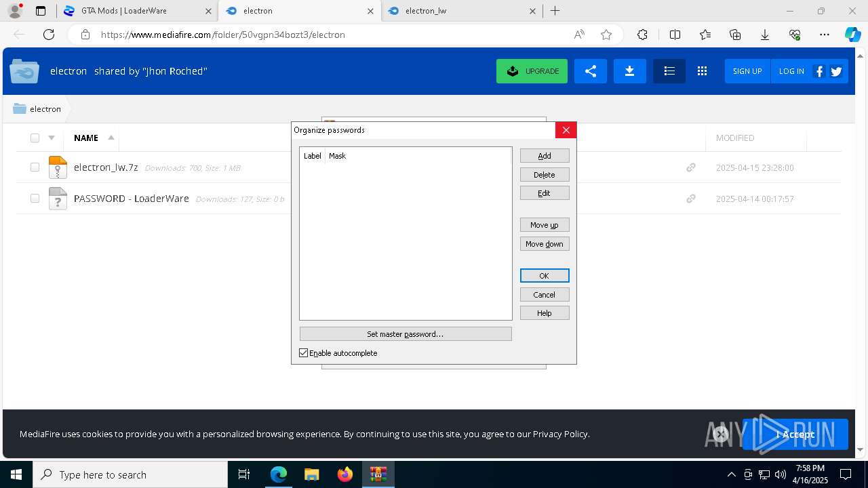The height and width of the screenshot is (488, 868).
Task: Check the electron_lw.7z file checkbox
Action: (x=35, y=167)
